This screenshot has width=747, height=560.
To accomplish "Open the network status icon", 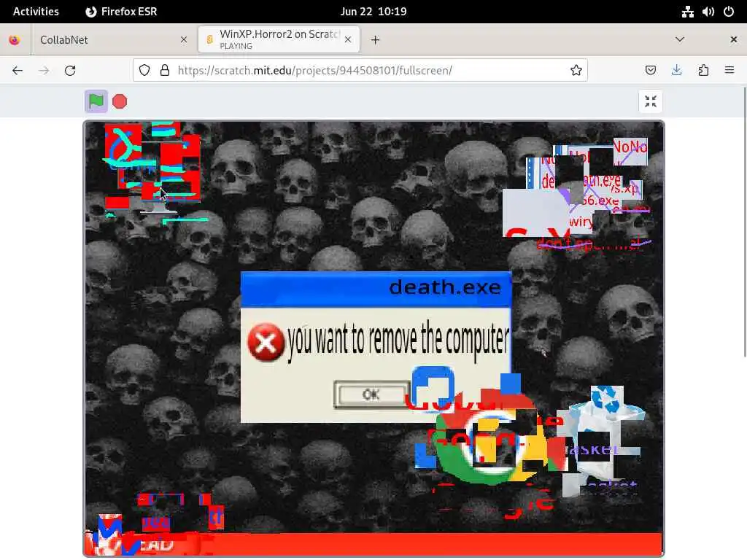I will 687,12.
